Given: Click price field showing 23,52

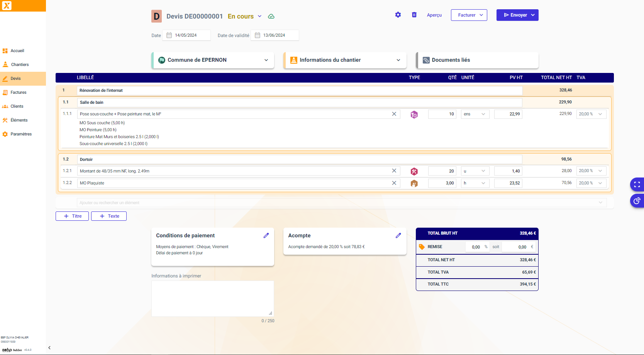Looking at the screenshot, I should pyautogui.click(x=508, y=183).
